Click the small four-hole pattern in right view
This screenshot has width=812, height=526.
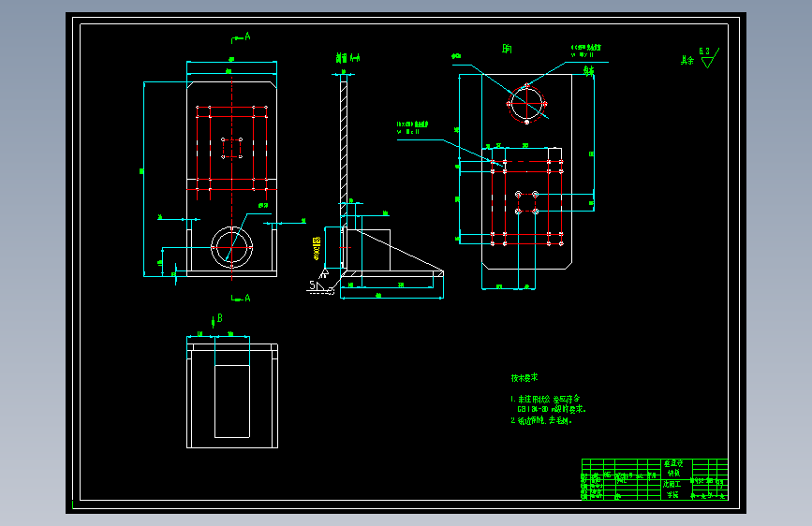pyautogui.click(x=526, y=202)
